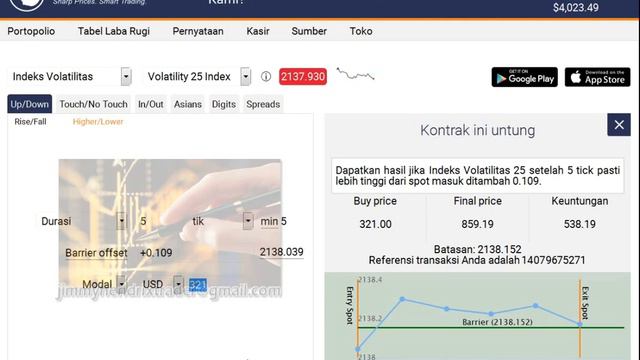Go to Pernyataan section
Image resolution: width=640 pixels, height=360 pixels.
coord(198,31)
